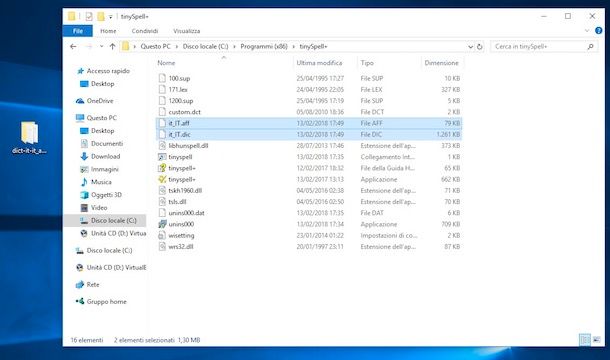Sort files by Nome column header
Screen dimensions: 610x360
[166, 63]
